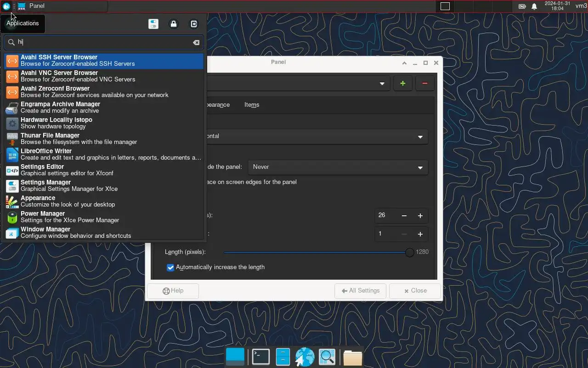The image size is (588, 368).
Task: Open application finder magnifier in dock
Action: 327,357
